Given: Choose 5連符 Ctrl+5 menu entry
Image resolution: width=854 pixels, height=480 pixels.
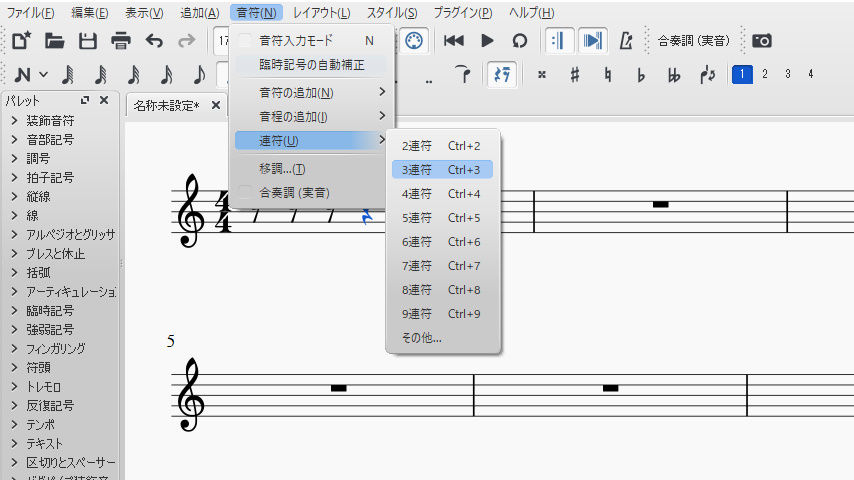Looking at the screenshot, I should tap(442, 218).
